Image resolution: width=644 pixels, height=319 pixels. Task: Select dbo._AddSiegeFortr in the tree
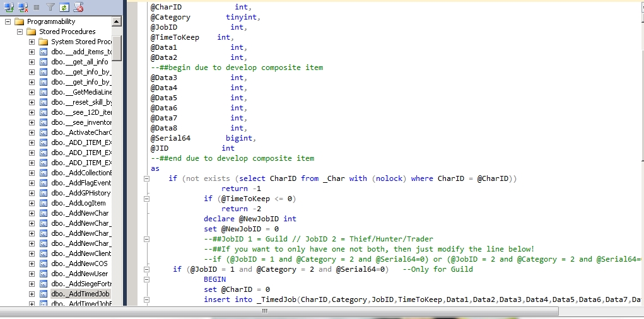pyautogui.click(x=81, y=284)
